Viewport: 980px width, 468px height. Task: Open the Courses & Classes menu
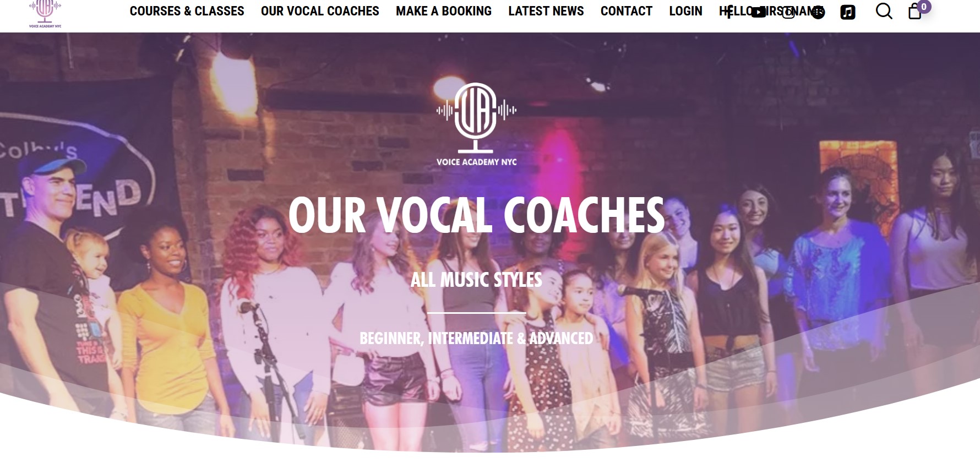(187, 11)
